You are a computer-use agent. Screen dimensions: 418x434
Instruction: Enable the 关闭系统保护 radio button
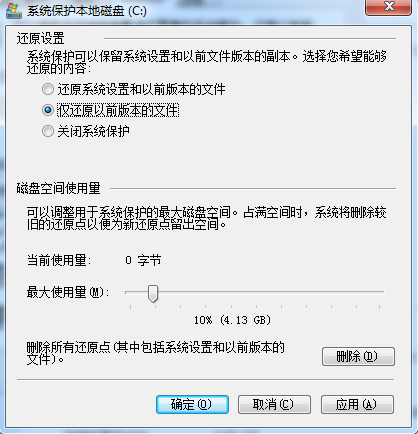point(48,131)
